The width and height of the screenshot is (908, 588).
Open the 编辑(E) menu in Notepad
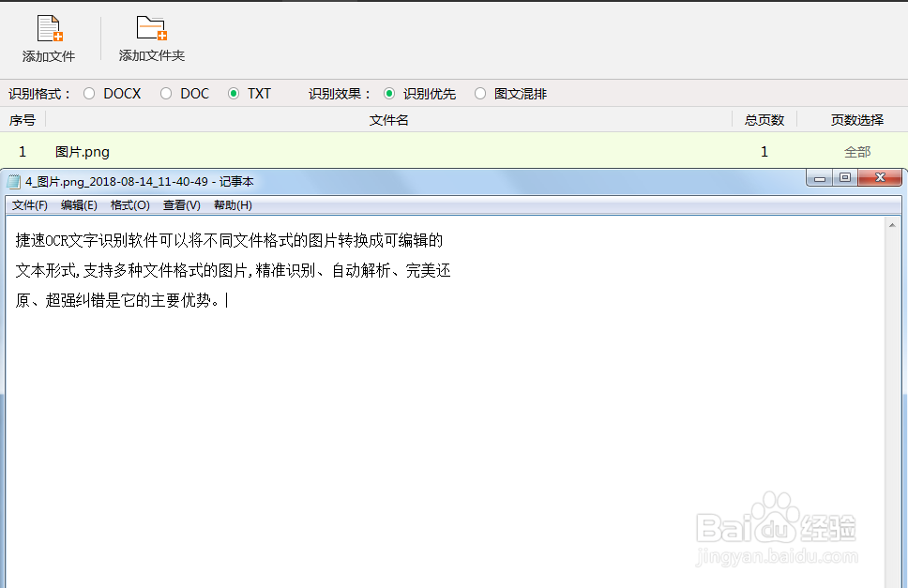[80, 204]
